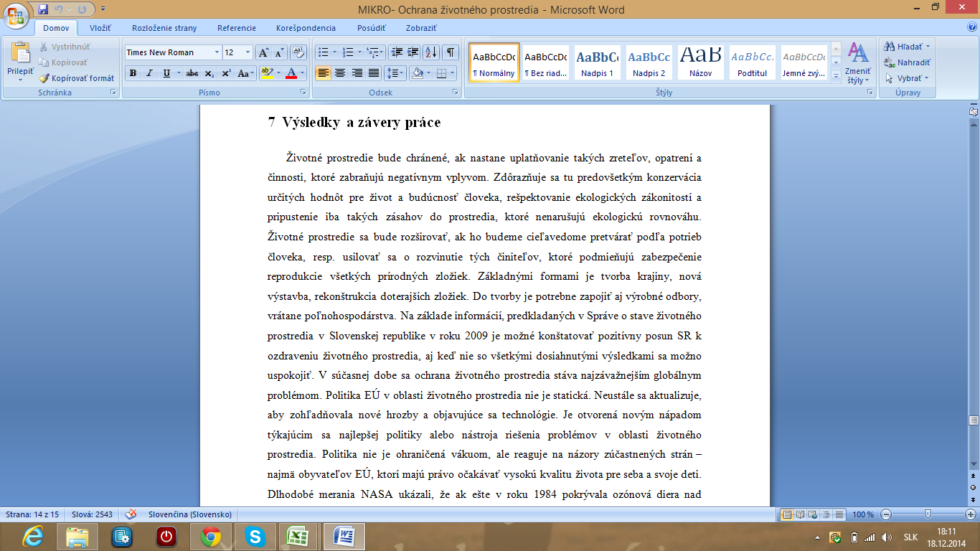Click the Sort A-Z icon

pyautogui.click(x=430, y=52)
